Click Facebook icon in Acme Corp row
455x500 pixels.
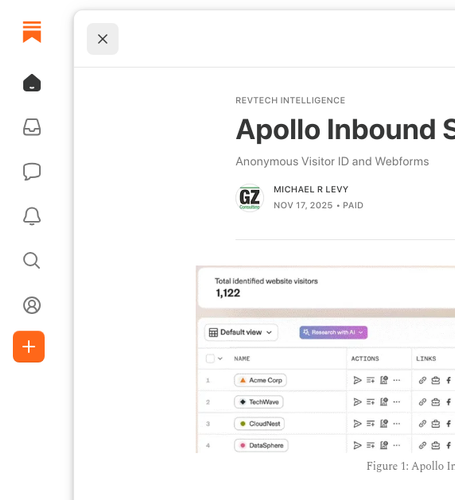449,380
